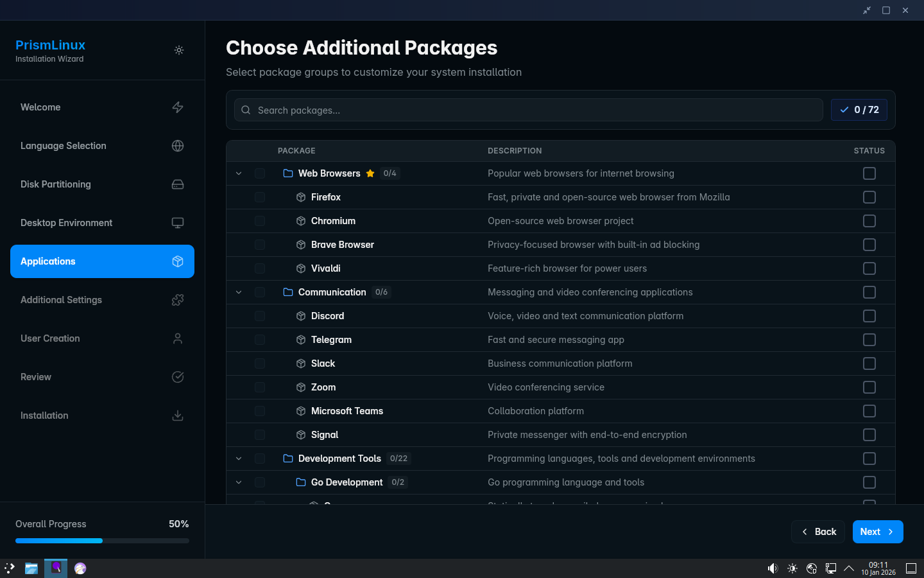Check the Firefox status checkbox
The height and width of the screenshot is (578, 924).
[869, 197]
